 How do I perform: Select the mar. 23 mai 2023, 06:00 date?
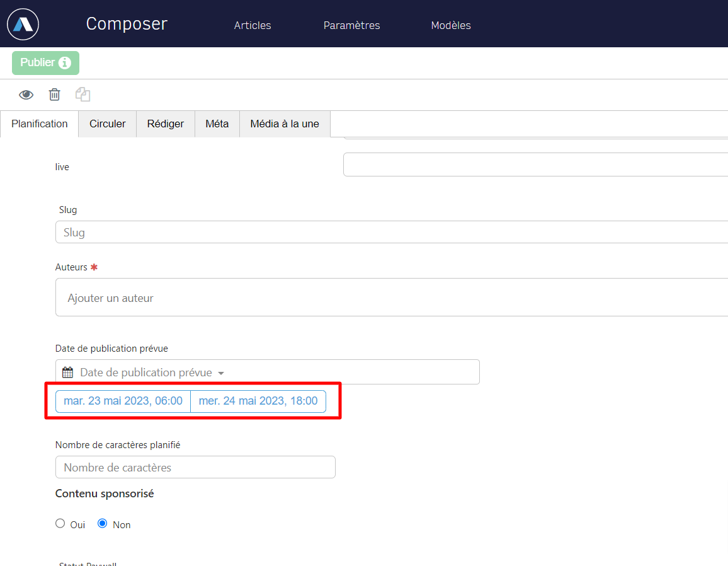tap(123, 401)
